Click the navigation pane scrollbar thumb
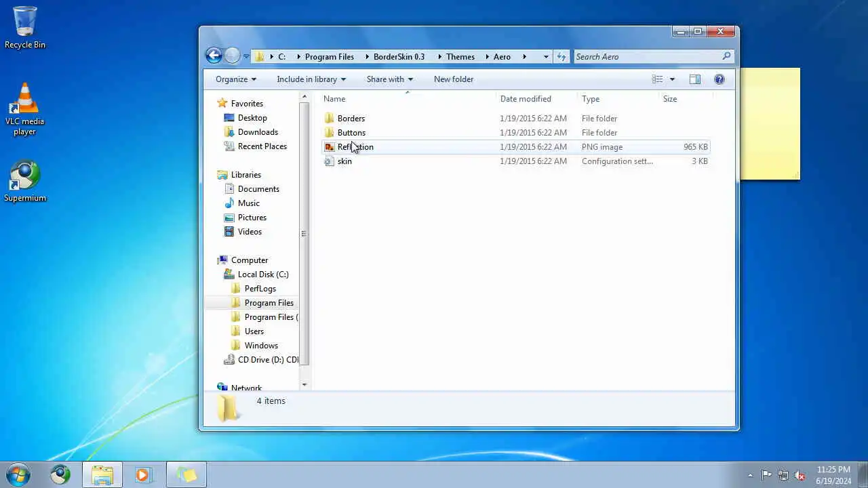Screen dimensions: 868x488 point(304,234)
